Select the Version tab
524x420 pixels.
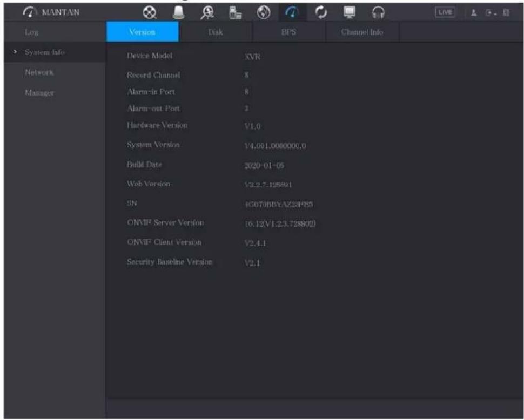click(x=143, y=32)
